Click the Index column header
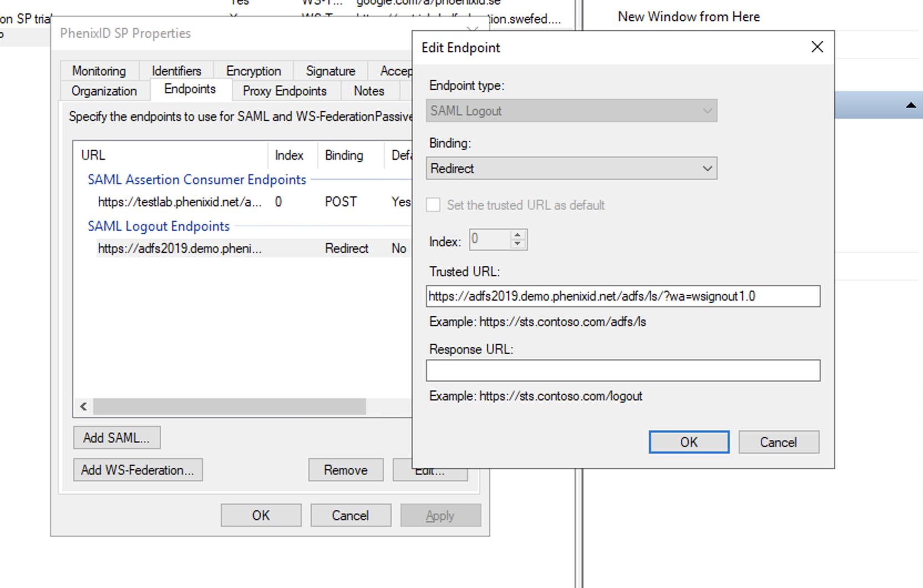Screen dimensions: 923x588 pyautogui.click(x=293, y=155)
